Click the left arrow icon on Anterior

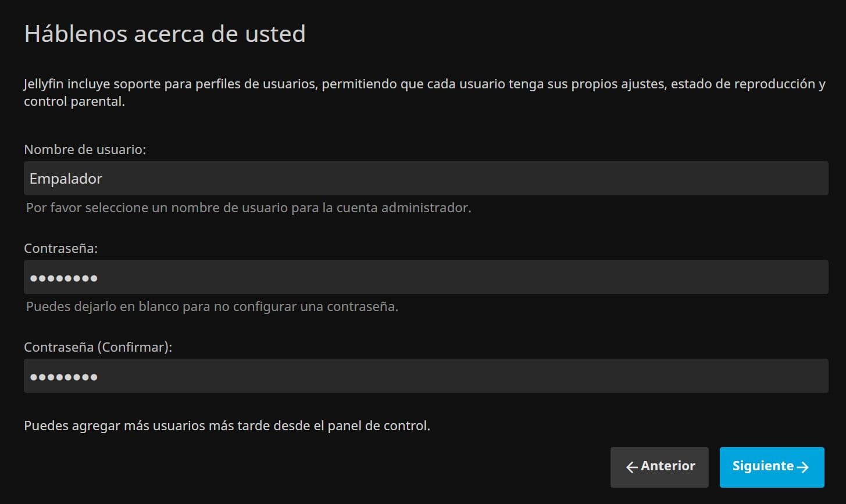[x=632, y=467]
